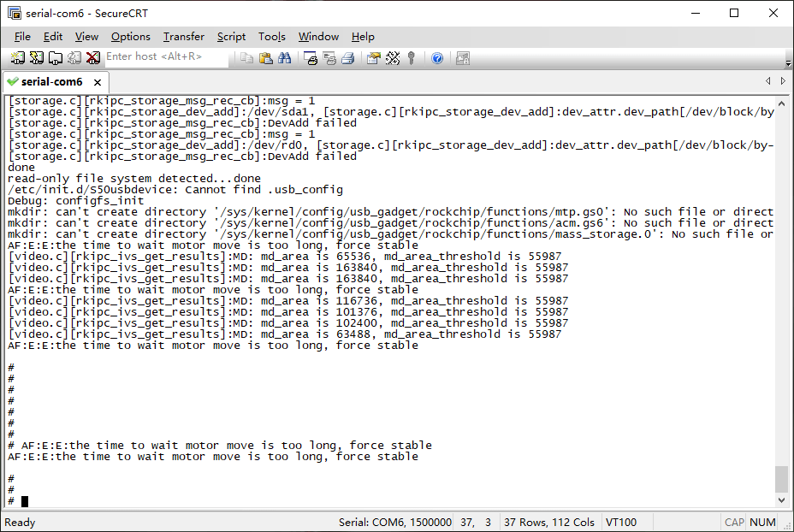Open the Transfer menu
The image size is (794, 532).
184,37
